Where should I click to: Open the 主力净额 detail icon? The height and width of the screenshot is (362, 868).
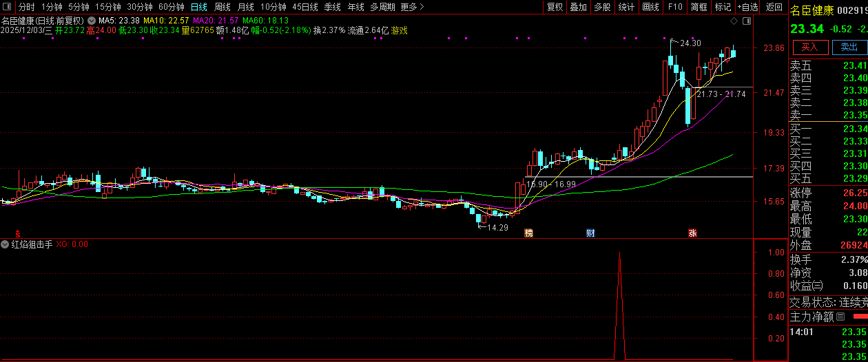(840, 318)
